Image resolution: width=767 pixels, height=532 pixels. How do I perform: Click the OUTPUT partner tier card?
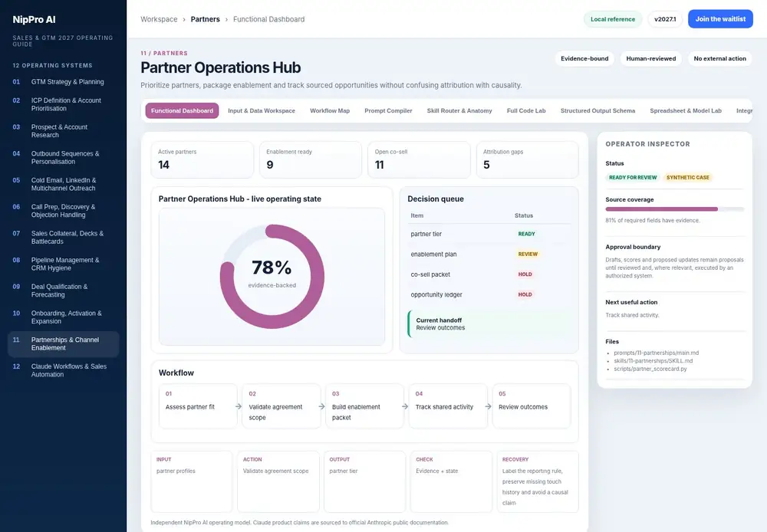364,481
